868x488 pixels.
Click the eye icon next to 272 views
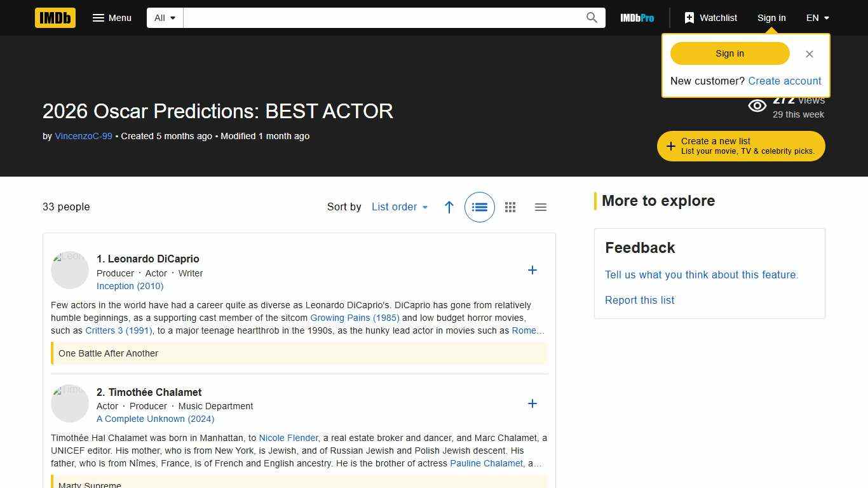(x=757, y=105)
